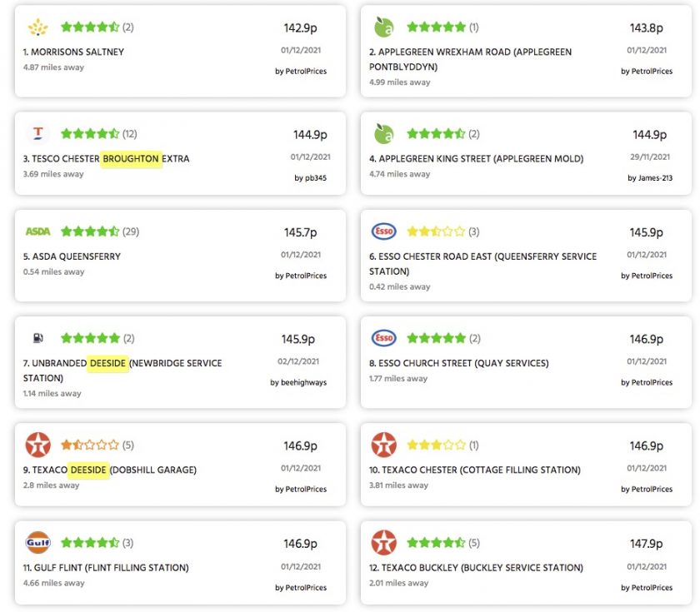
Task: Open ASDA Queensferry station title
Action: (x=72, y=256)
